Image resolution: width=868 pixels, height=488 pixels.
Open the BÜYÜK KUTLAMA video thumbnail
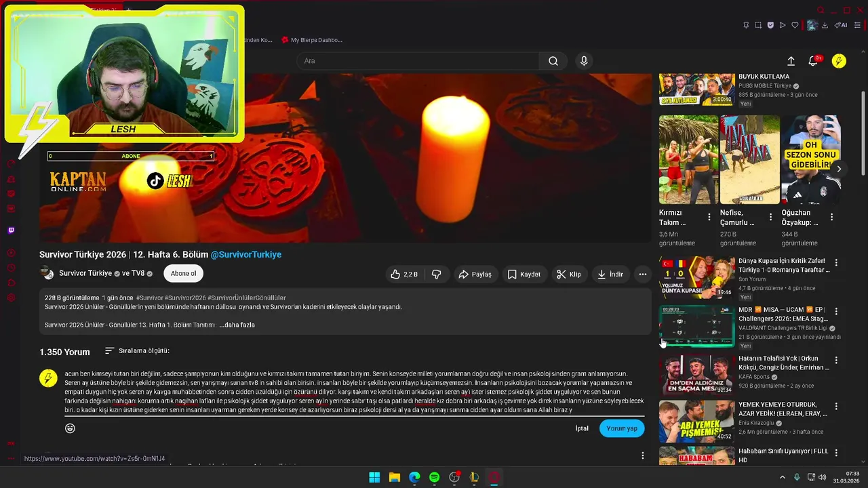tap(696, 89)
